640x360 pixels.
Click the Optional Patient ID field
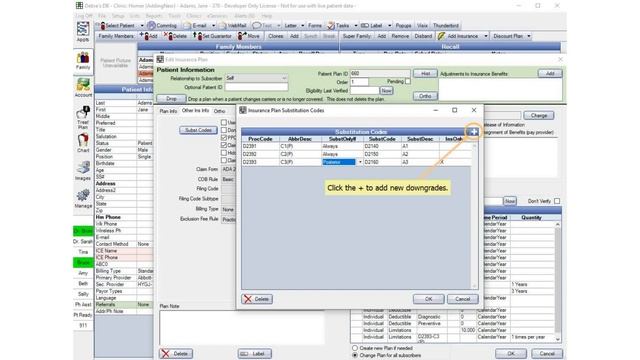[257, 87]
